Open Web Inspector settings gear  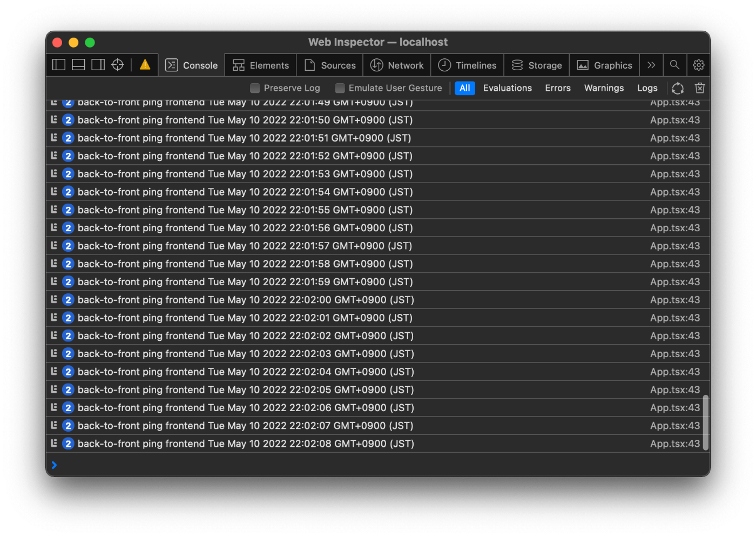699,65
